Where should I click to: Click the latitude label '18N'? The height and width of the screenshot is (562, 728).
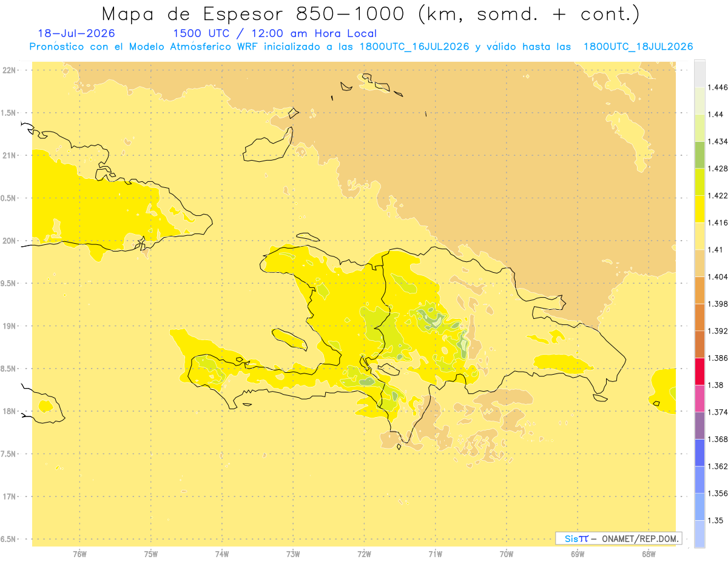pos(9,412)
